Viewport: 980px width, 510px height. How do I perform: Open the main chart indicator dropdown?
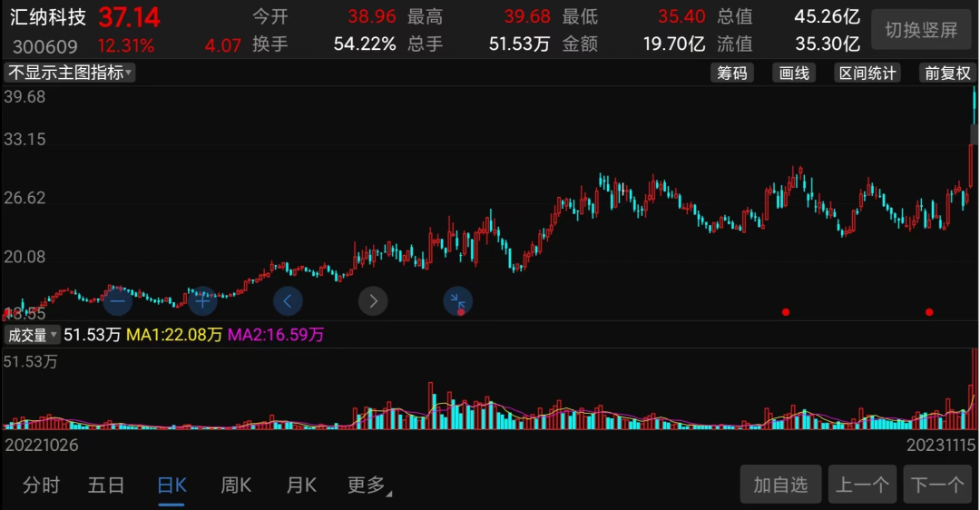pyautogui.click(x=69, y=73)
